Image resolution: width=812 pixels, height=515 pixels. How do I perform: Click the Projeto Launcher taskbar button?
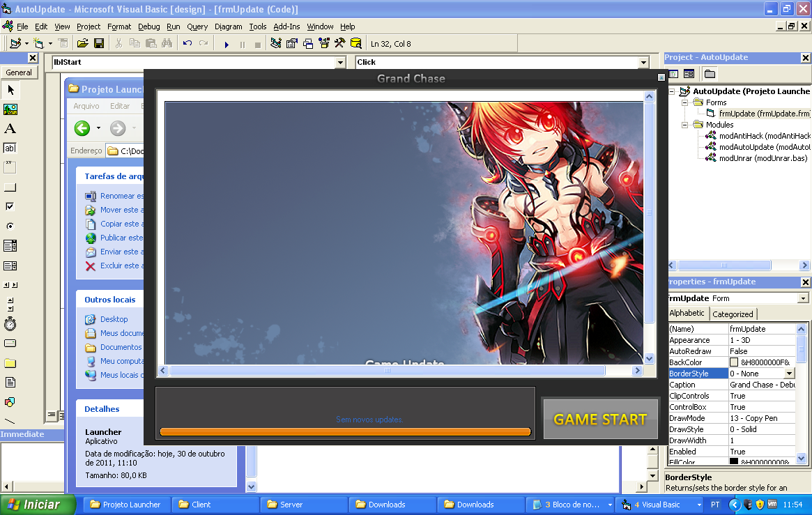(126, 505)
